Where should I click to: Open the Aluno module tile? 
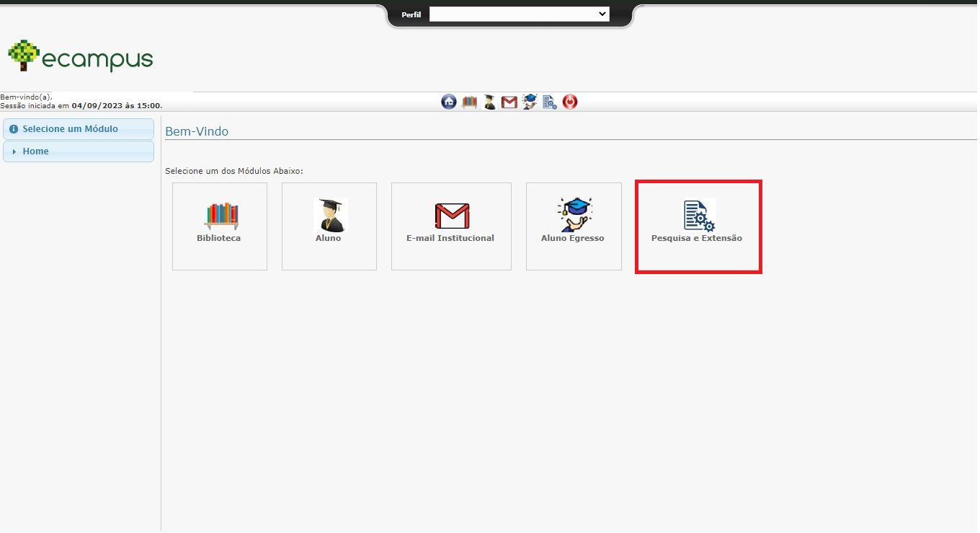tap(329, 226)
